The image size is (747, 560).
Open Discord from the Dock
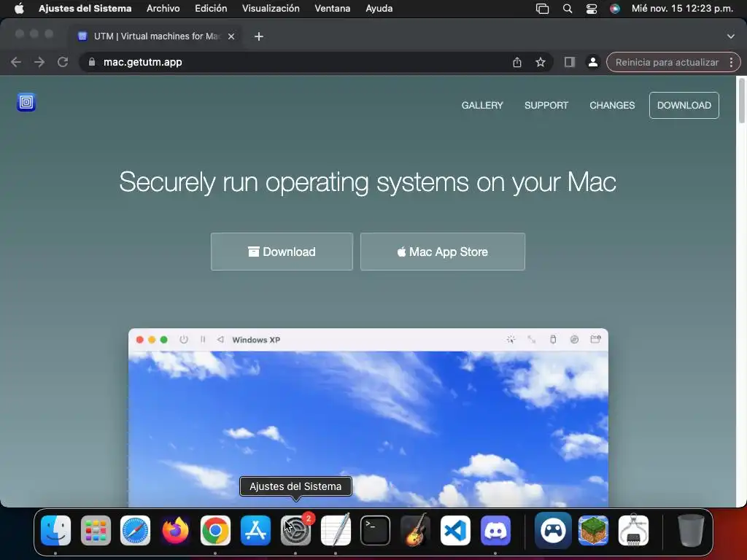click(495, 530)
